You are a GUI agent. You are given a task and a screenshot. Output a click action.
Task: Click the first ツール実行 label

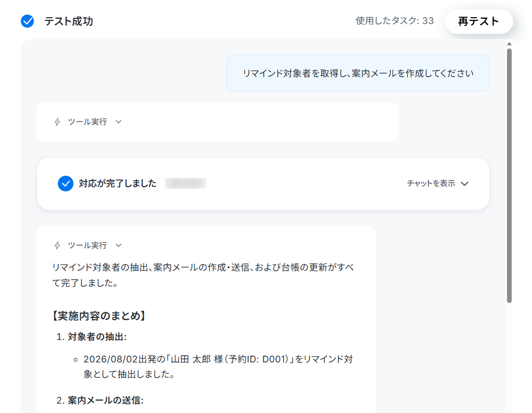(x=88, y=122)
